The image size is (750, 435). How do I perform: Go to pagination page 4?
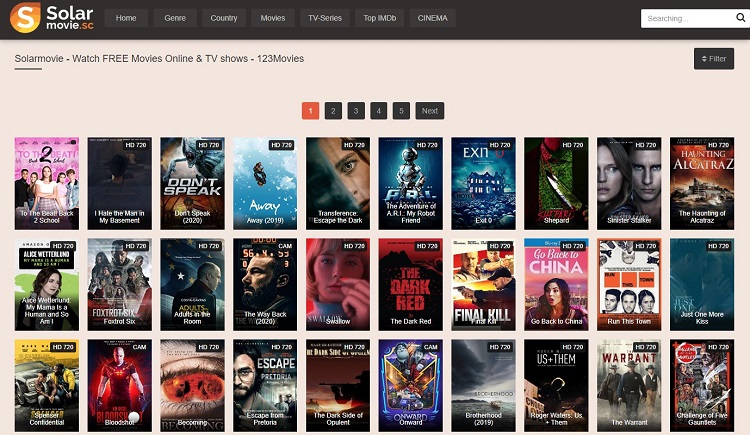point(378,111)
